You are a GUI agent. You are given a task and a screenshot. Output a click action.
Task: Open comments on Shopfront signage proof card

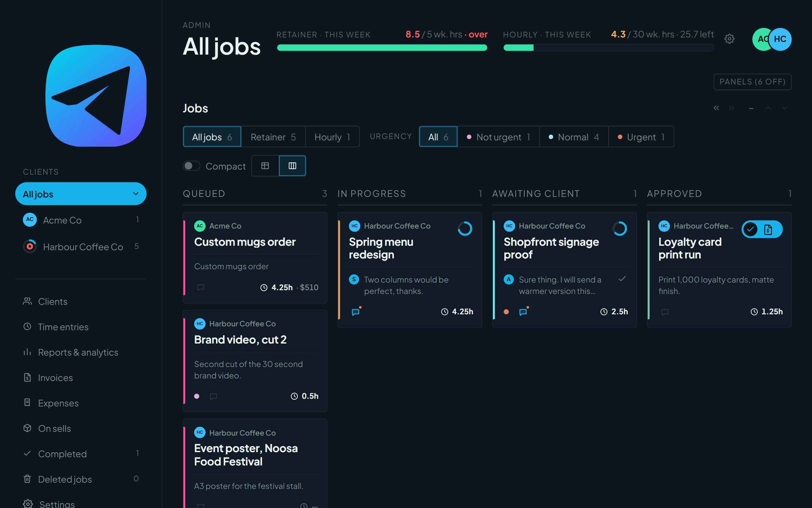click(x=523, y=312)
